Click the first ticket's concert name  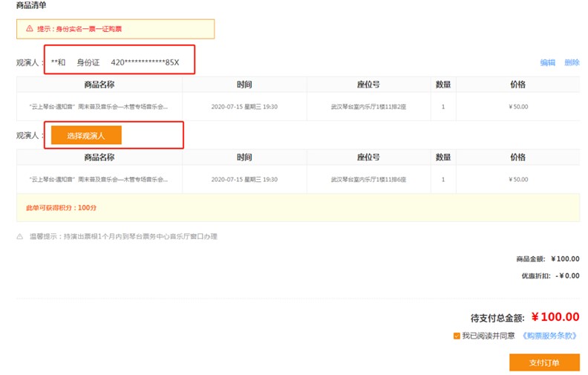click(x=99, y=107)
